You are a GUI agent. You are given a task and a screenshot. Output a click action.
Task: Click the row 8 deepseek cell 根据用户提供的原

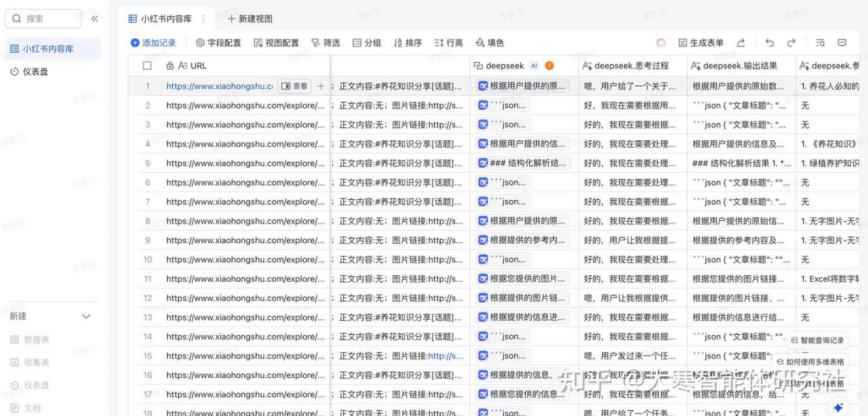pyautogui.click(x=523, y=221)
